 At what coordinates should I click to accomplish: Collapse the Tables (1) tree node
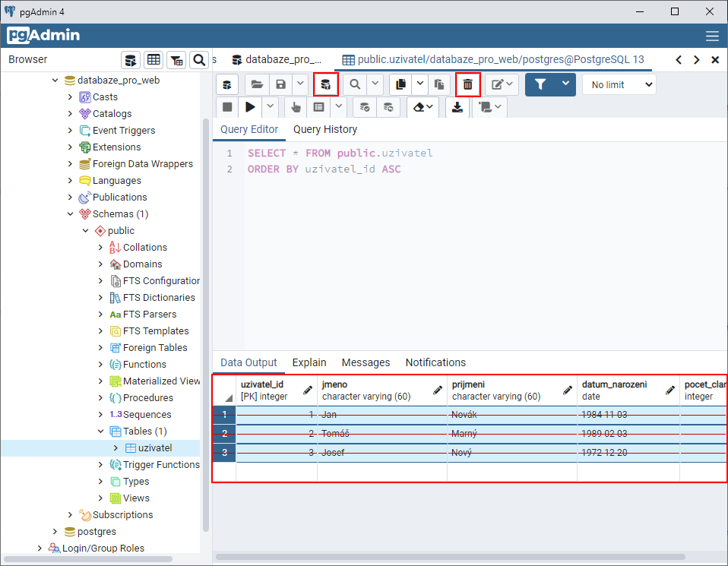(101, 432)
